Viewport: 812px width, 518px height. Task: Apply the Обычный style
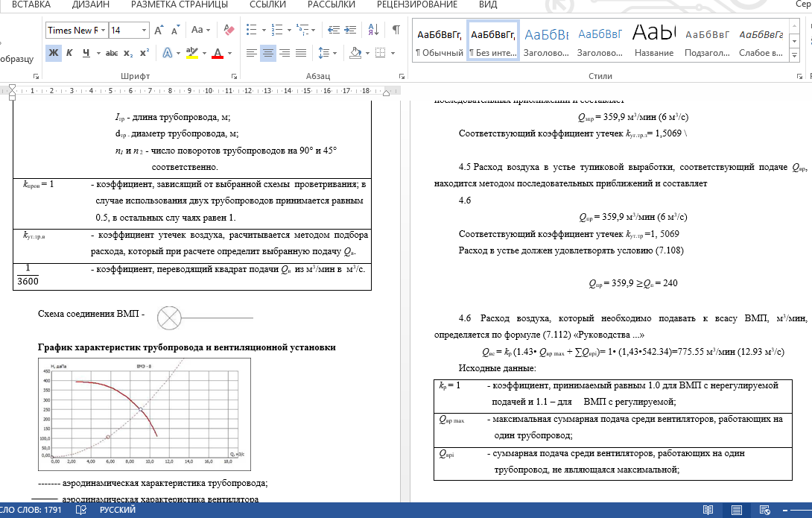point(439,42)
